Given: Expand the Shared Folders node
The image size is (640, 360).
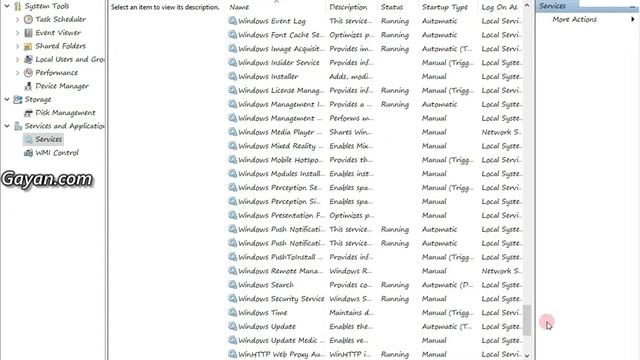Looking at the screenshot, I should [x=17, y=46].
